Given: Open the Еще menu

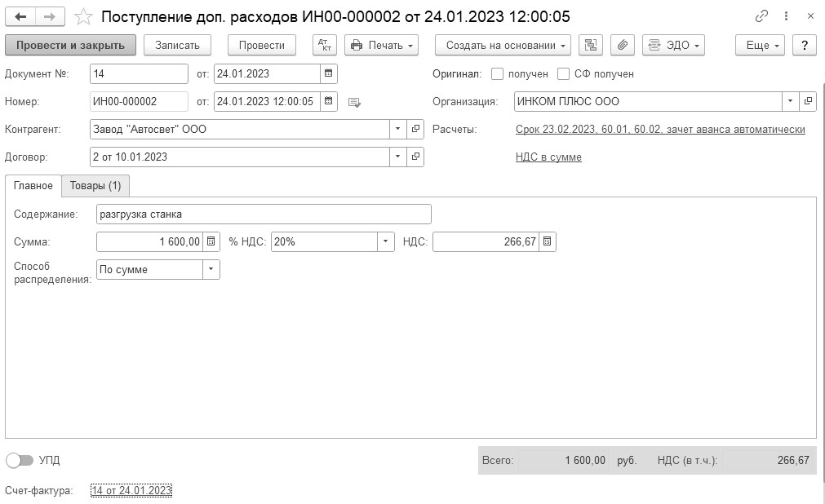Looking at the screenshot, I should point(760,45).
